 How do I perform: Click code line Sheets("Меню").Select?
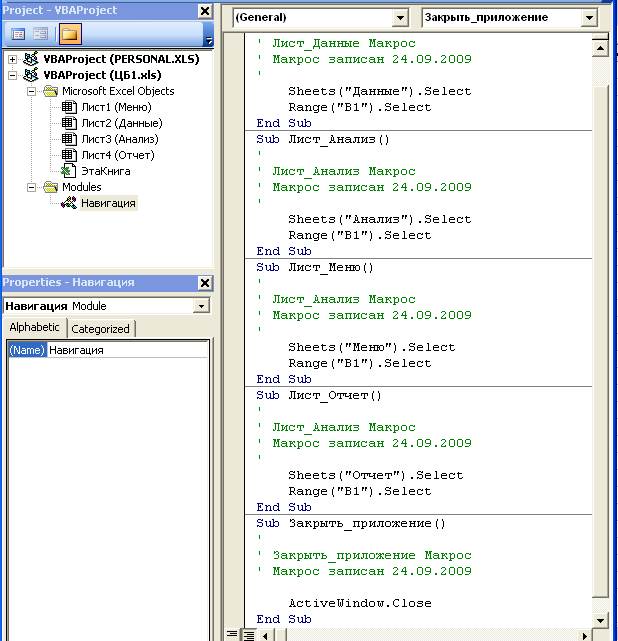coord(372,347)
